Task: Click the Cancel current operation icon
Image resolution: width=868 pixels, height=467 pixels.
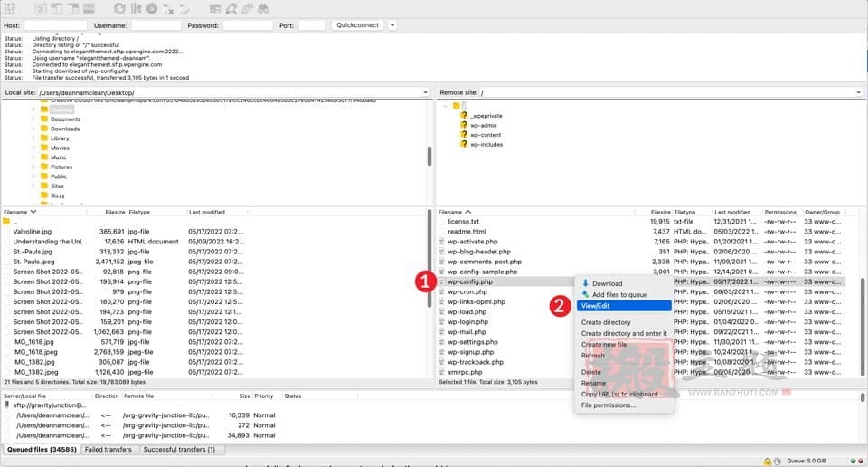Action: tap(152, 8)
